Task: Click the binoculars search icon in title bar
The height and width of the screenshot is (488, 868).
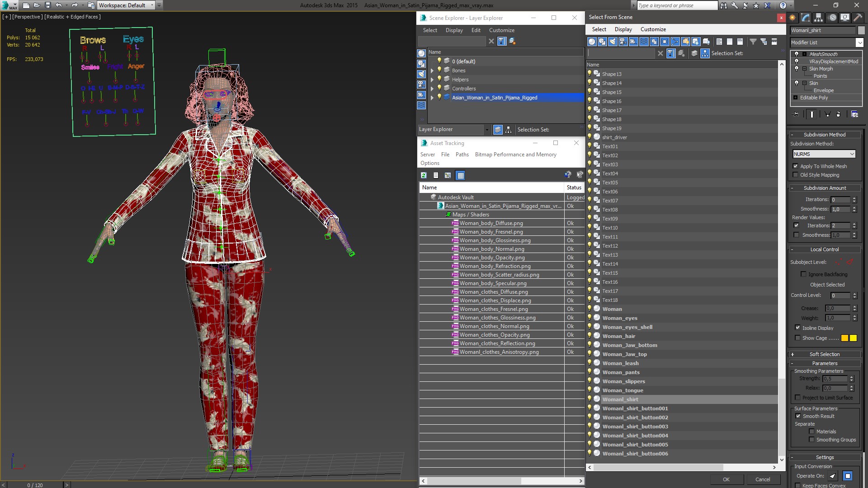Action: point(724,5)
